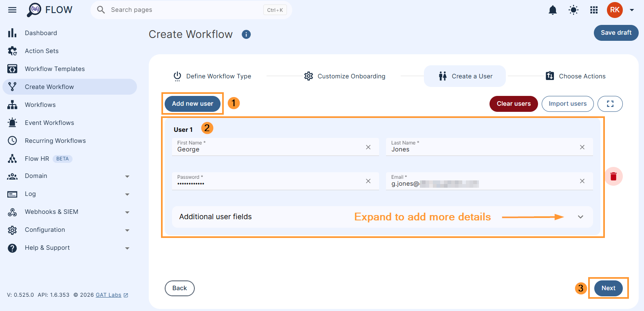
Task: Click the Configuration gear icon
Action: [x=12, y=230]
